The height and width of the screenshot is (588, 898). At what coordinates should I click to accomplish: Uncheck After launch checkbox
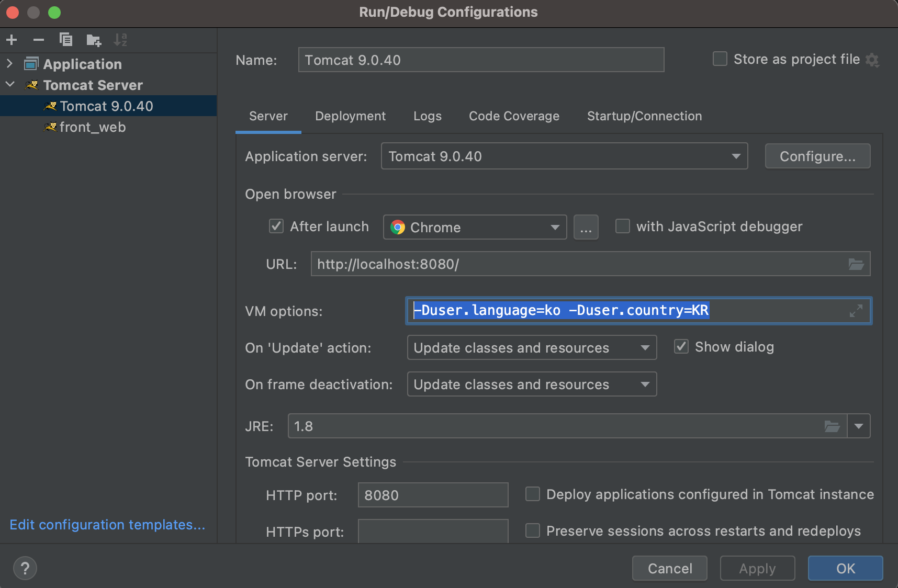tap(276, 226)
